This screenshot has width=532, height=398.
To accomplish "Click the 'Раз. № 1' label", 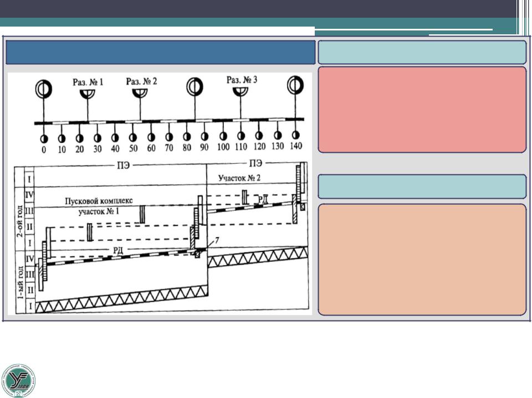I will [88, 82].
